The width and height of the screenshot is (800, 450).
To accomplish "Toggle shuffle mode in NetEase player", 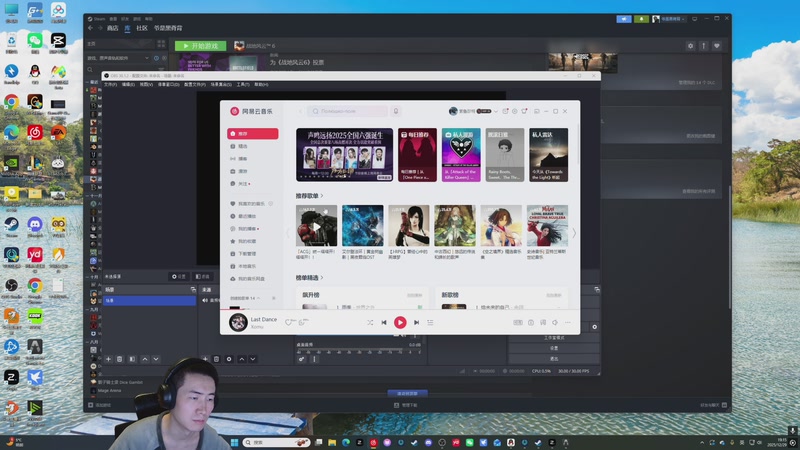I will click(x=370, y=322).
